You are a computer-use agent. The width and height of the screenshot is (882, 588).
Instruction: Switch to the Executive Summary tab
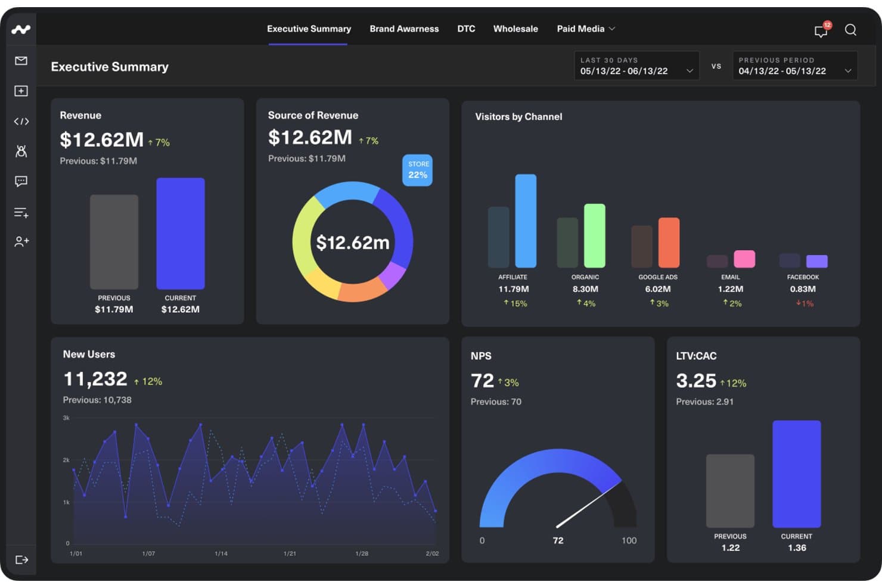pyautogui.click(x=309, y=29)
